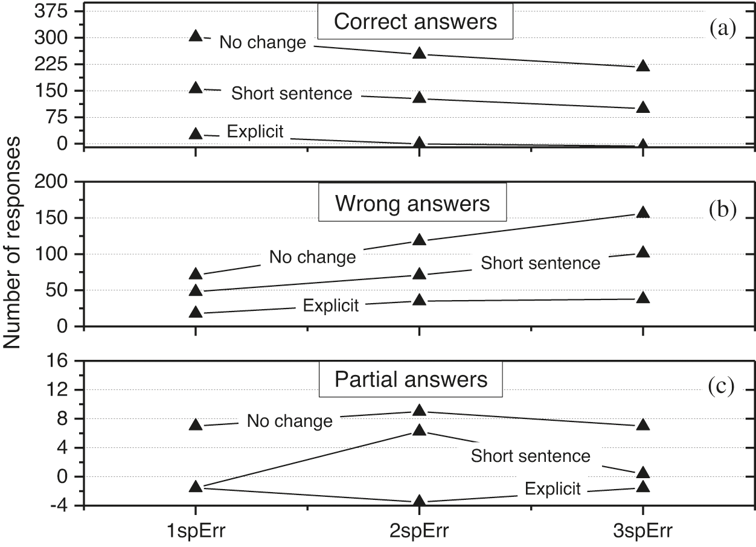Click Short sentence triangle at 2spErr in Wrong answers

[420, 274]
